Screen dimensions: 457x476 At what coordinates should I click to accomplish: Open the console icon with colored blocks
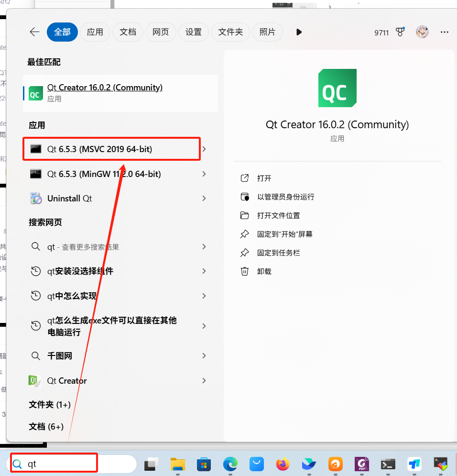point(441,464)
